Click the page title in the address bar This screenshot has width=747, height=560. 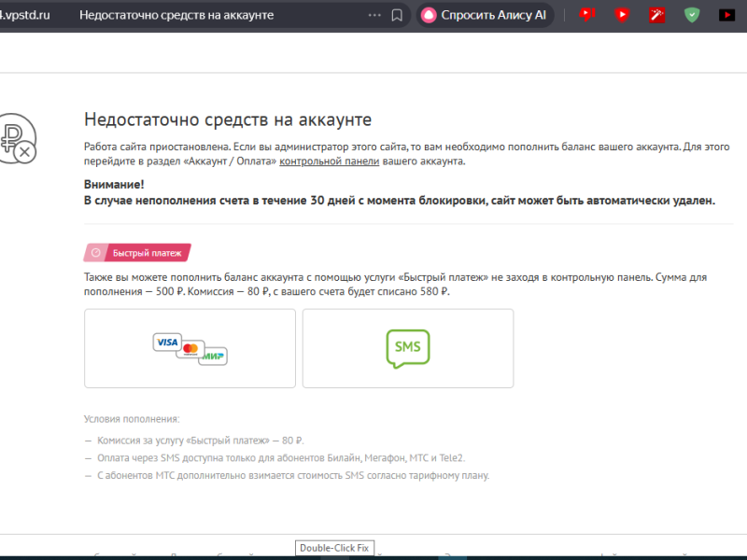(x=176, y=15)
